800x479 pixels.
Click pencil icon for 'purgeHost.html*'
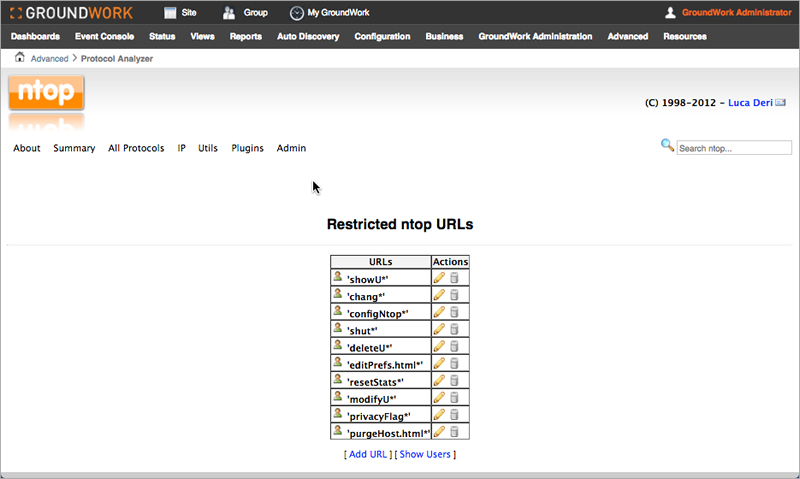pos(439,432)
